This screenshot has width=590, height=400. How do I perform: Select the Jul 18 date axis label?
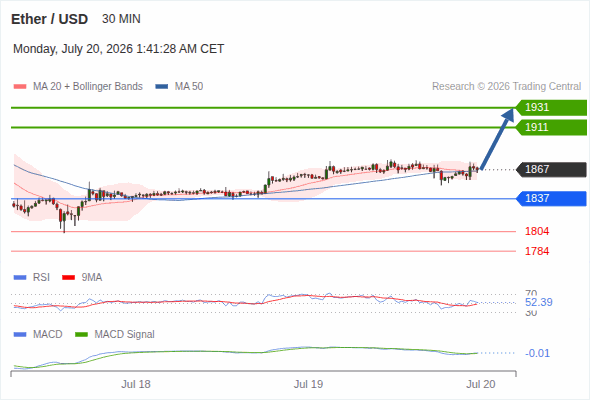pyautogui.click(x=136, y=384)
